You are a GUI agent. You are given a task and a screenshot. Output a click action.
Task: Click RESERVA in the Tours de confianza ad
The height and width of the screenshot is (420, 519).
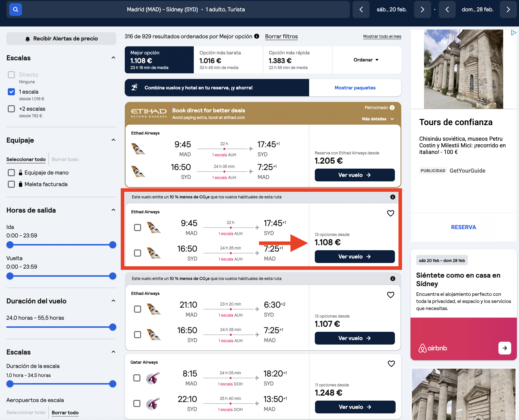(x=463, y=227)
